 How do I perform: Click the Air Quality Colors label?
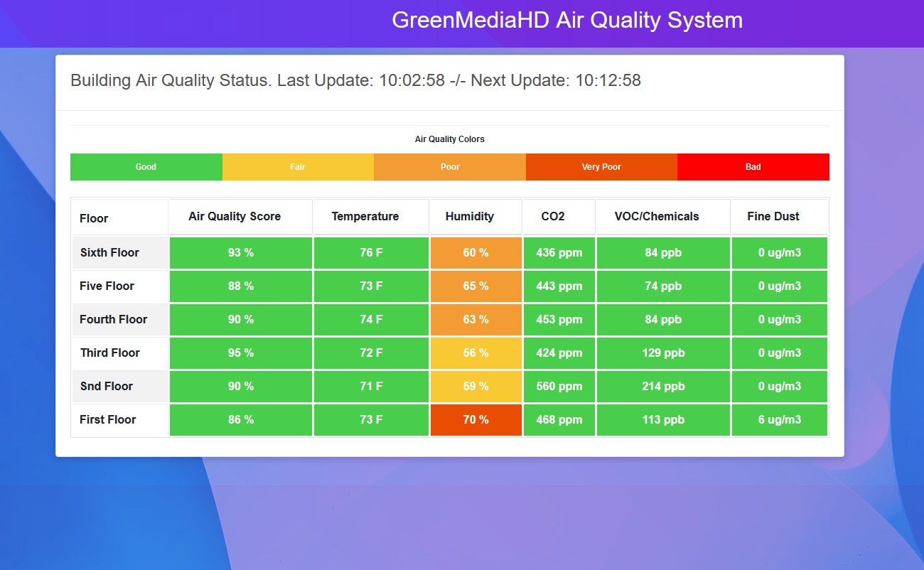tap(450, 139)
